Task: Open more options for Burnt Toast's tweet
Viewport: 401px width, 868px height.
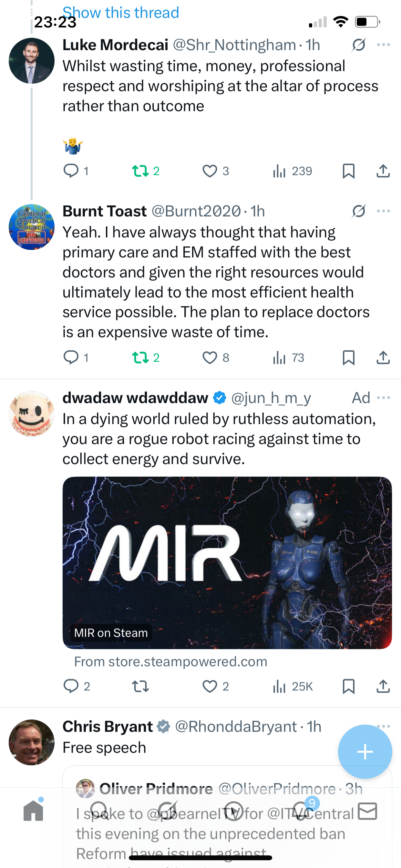Action: pos(384,211)
